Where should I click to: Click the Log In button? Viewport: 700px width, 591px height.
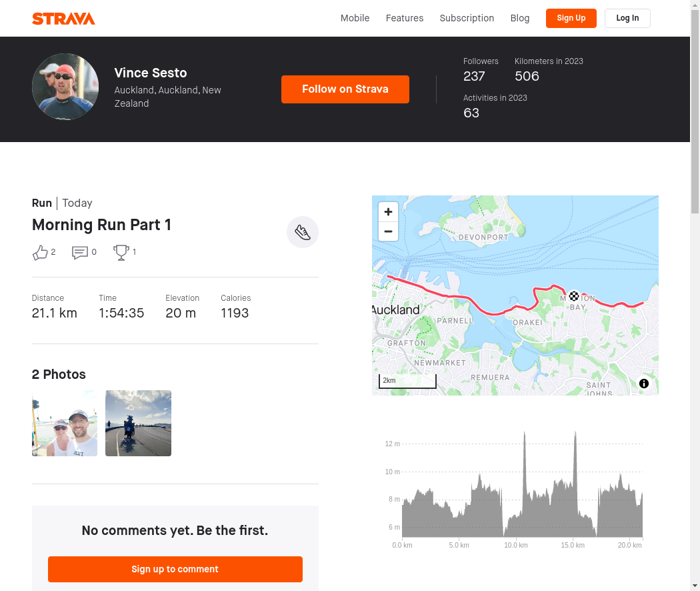(627, 18)
